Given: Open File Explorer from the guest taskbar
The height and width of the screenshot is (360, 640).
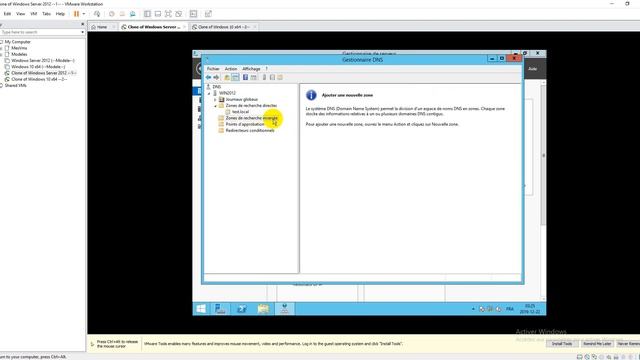Looking at the screenshot, I should pyautogui.click(x=263, y=309).
